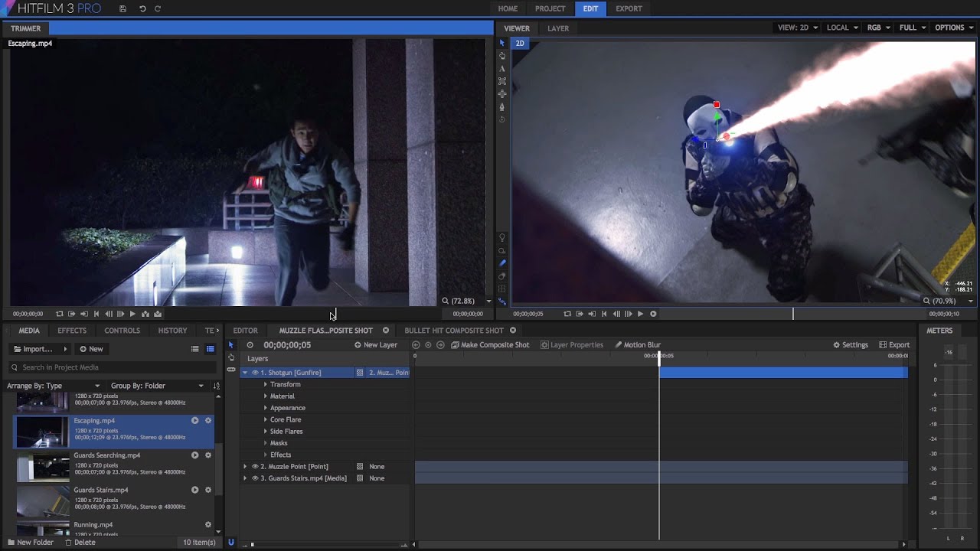This screenshot has height=551, width=980.
Task: Click the New Layer button
Action: (x=375, y=345)
